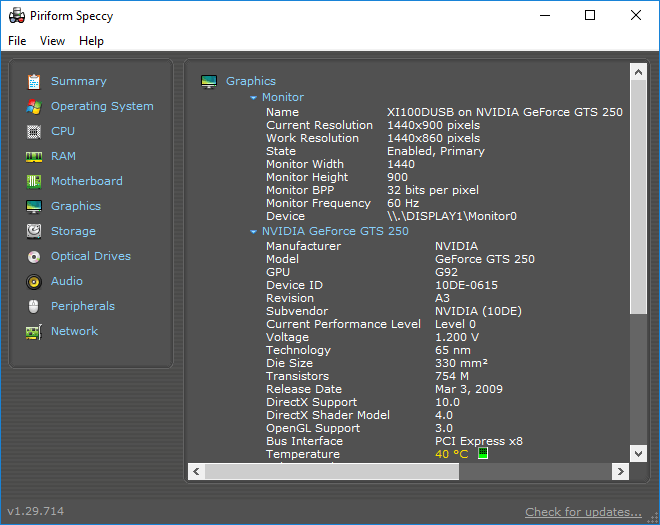660x525 pixels.
Task: Click the PCI Express x8 value
Action: click(x=479, y=441)
